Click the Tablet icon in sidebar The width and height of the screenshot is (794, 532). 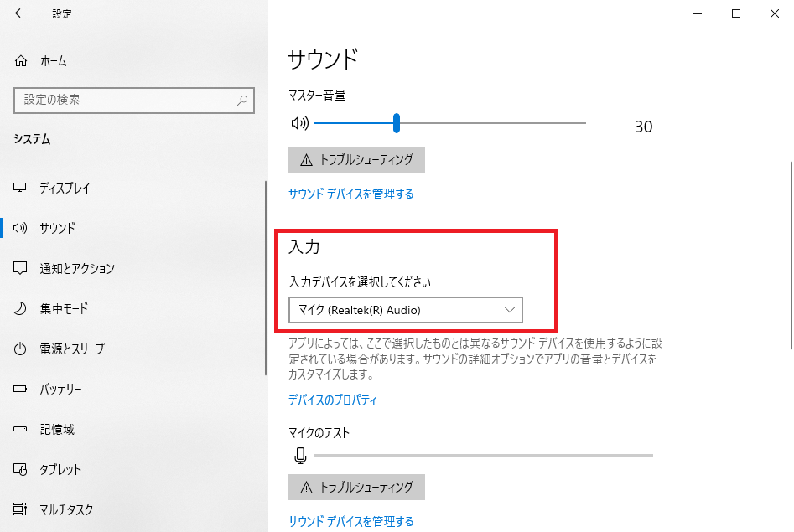coord(20,469)
